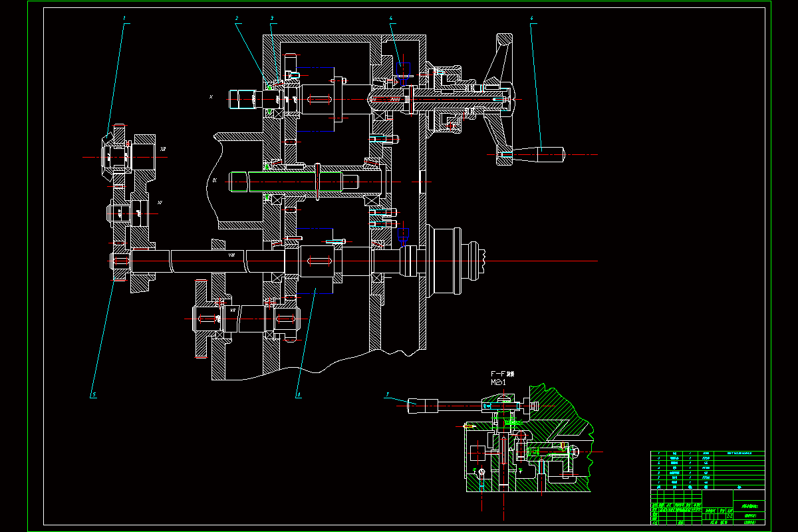Select part callout number "2"

[237, 19]
